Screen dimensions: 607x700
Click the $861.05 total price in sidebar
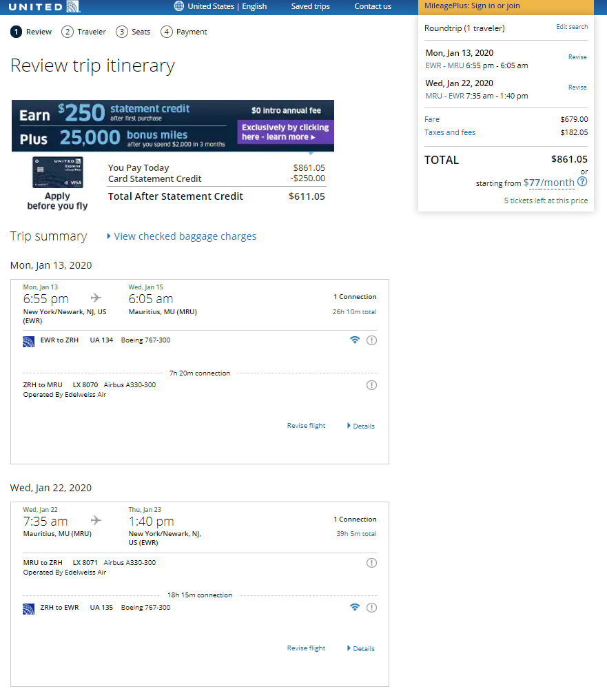pos(570,159)
